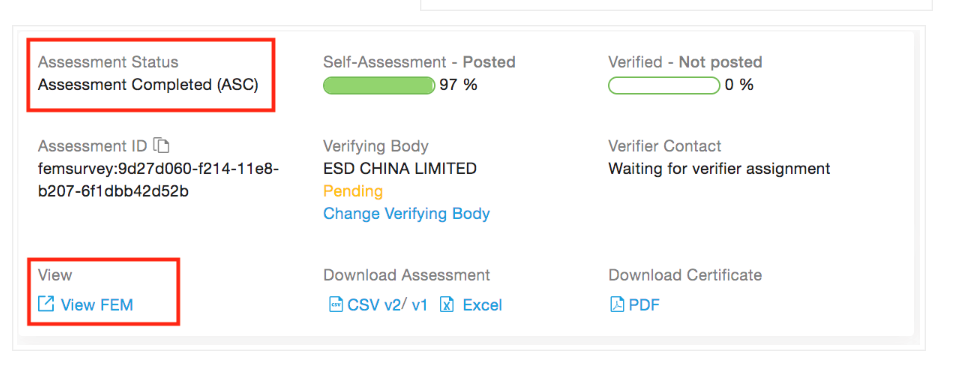This screenshot has height=375, width=956.
Task: Click the PDF certificate icon
Action: (617, 304)
